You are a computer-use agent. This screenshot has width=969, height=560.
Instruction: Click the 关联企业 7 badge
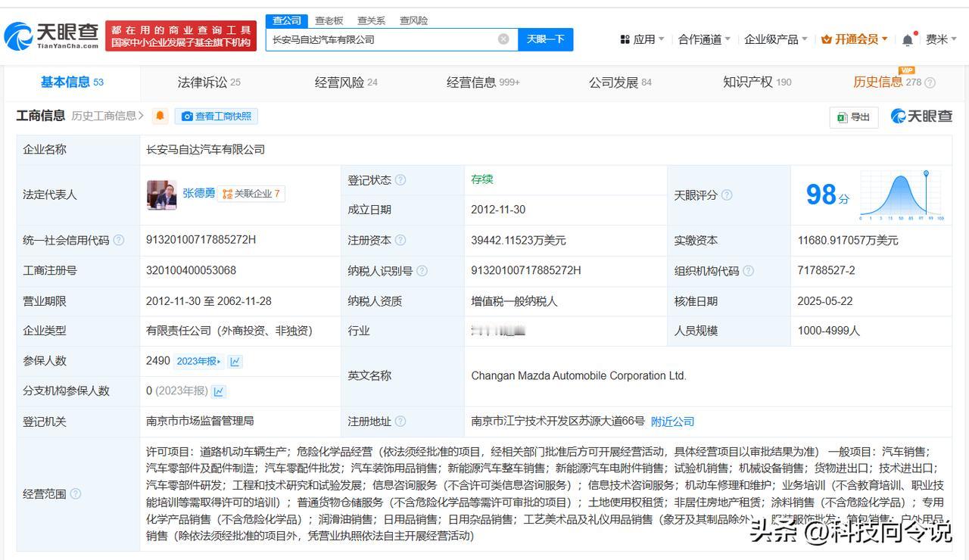(251, 194)
